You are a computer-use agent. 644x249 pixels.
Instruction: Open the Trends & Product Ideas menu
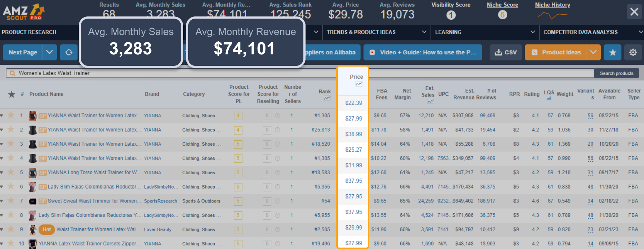(x=361, y=32)
